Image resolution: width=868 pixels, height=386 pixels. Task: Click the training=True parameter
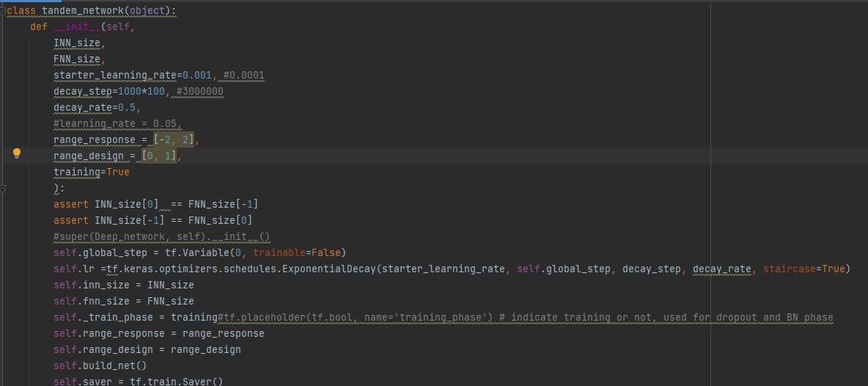(92, 172)
